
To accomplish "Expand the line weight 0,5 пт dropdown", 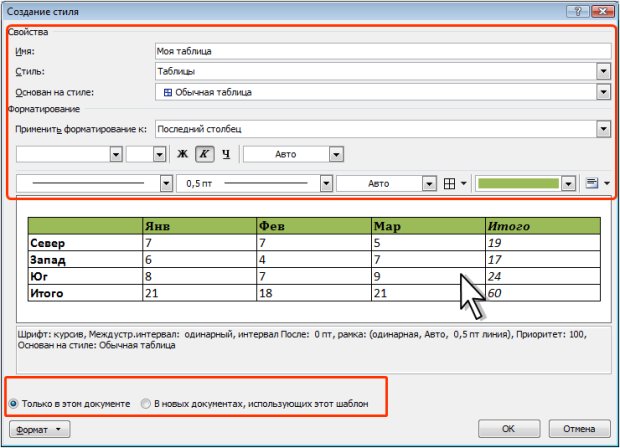I will coord(325,184).
